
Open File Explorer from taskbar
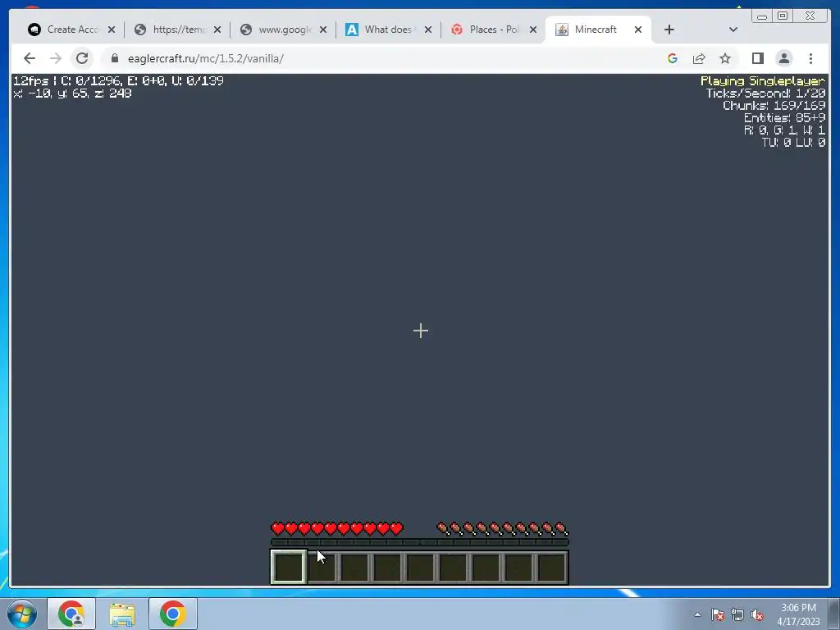pos(122,614)
